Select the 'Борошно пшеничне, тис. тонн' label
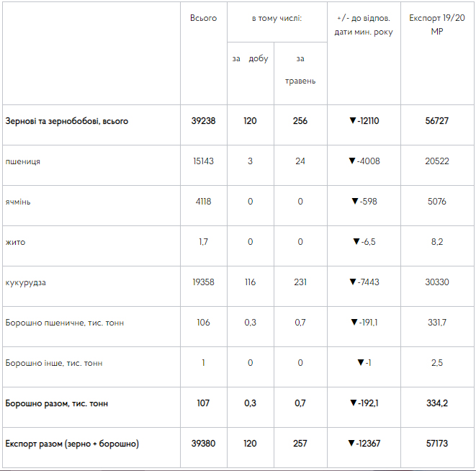This screenshot has width=476, height=471. click(x=65, y=323)
